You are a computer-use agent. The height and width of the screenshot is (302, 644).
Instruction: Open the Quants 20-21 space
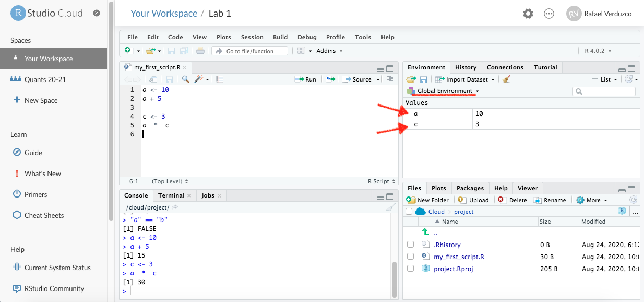point(45,79)
